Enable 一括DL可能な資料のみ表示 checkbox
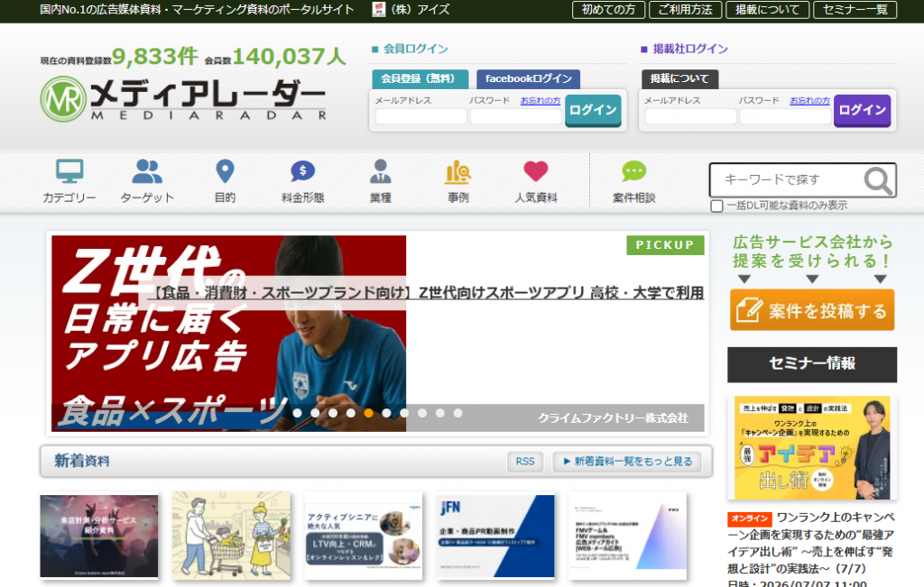Screen dimensions: 924x587 click(716, 206)
